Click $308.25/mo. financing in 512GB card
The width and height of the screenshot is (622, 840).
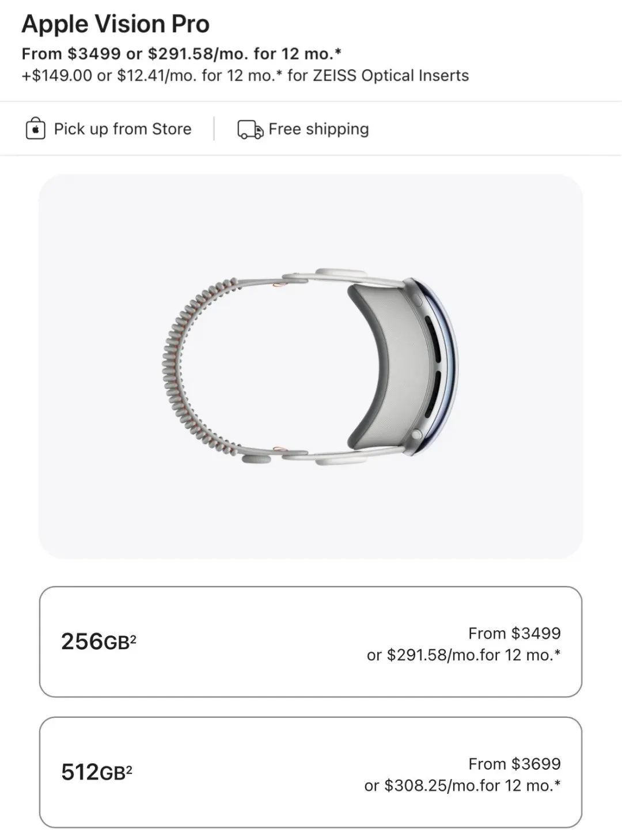pos(462,786)
